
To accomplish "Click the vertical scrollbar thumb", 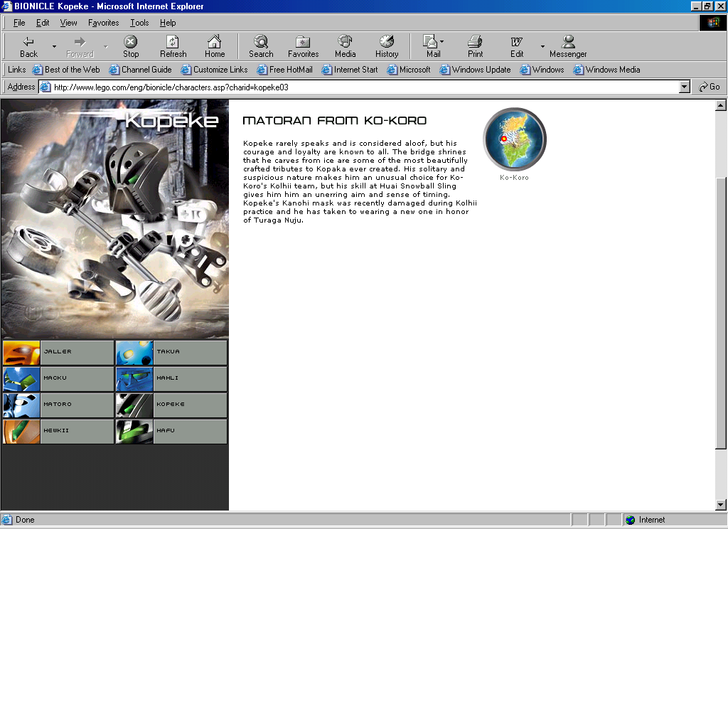I will 720,314.
